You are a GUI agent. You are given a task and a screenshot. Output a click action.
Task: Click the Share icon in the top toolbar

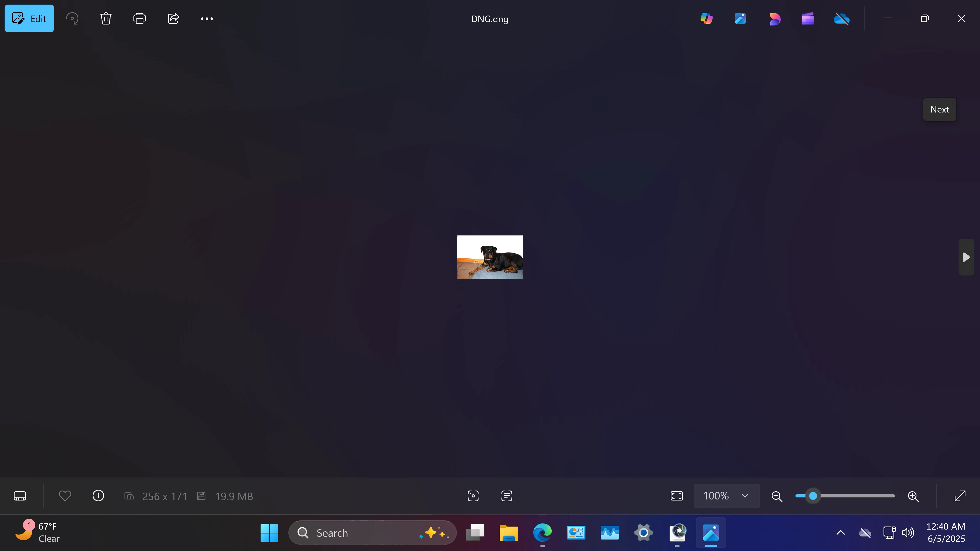(173, 18)
